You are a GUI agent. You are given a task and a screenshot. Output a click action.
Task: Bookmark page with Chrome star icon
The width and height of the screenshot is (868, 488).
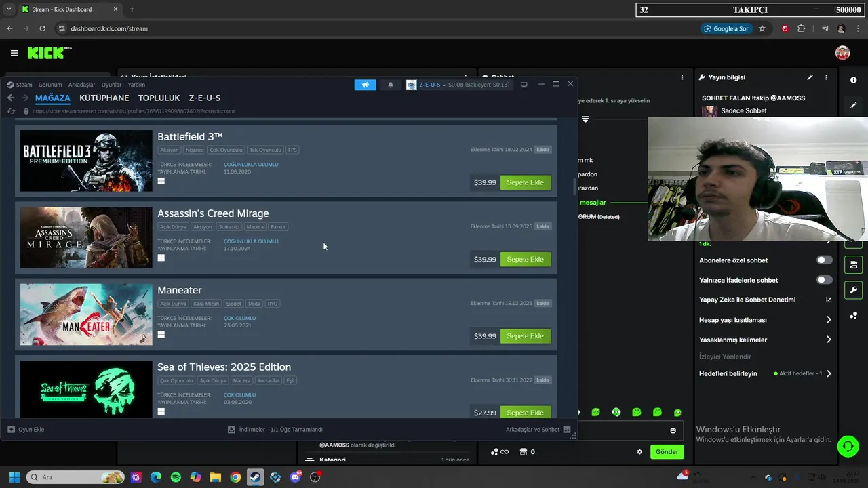762,28
